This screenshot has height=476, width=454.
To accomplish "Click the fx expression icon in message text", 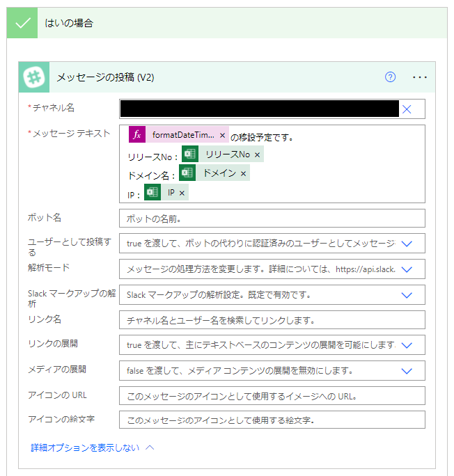I will (x=137, y=134).
